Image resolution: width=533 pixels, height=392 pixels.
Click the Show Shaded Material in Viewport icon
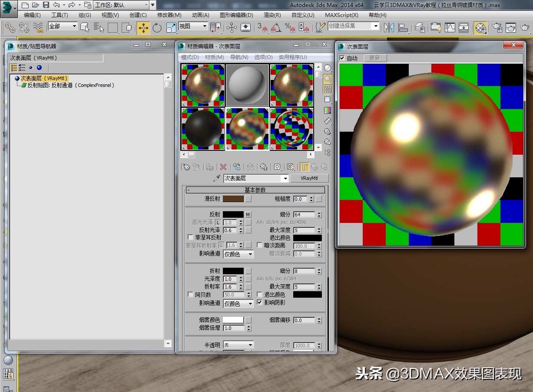click(x=290, y=166)
